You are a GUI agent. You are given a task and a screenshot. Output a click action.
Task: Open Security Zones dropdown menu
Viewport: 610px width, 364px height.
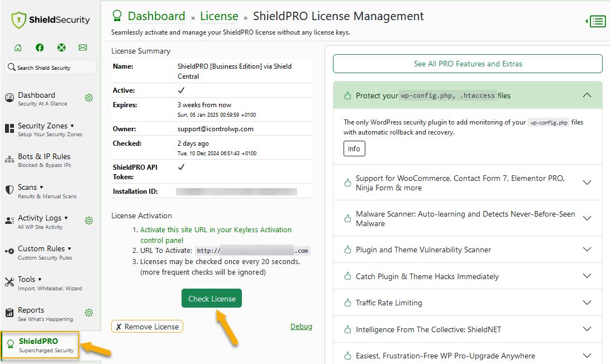point(46,126)
